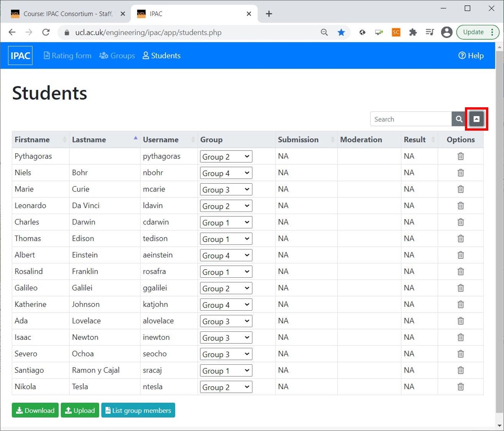This screenshot has height=431, width=504.
Task: Remove Marie Curie with trash icon
Action: click(x=461, y=189)
